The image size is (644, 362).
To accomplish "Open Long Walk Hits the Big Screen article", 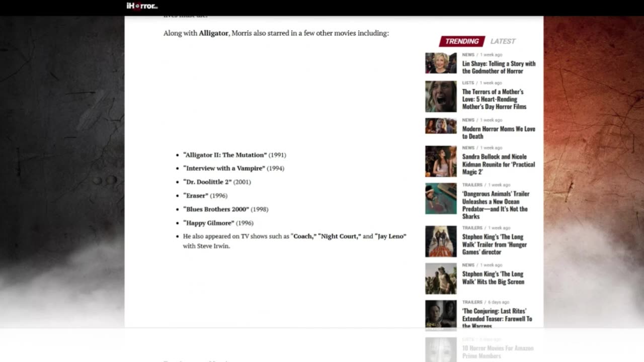I will (493, 278).
